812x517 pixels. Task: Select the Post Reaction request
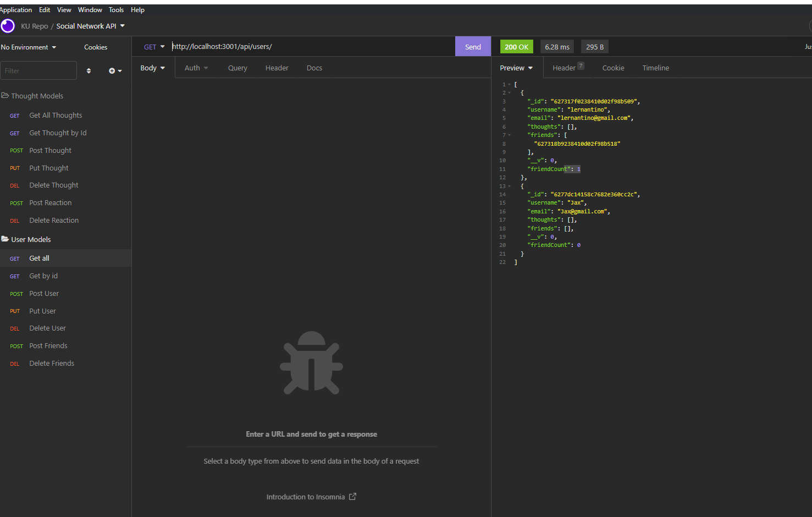[50, 202]
